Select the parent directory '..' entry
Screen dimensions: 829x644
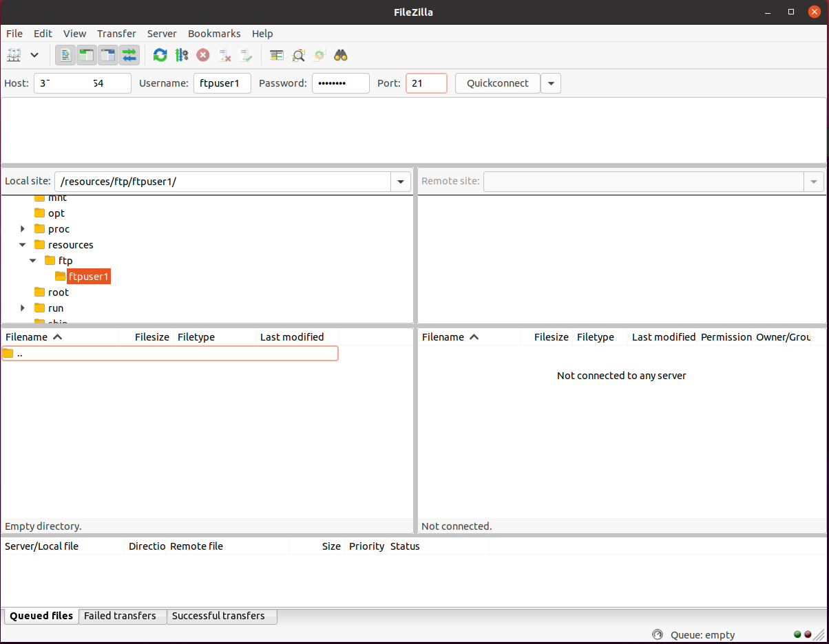coord(169,354)
